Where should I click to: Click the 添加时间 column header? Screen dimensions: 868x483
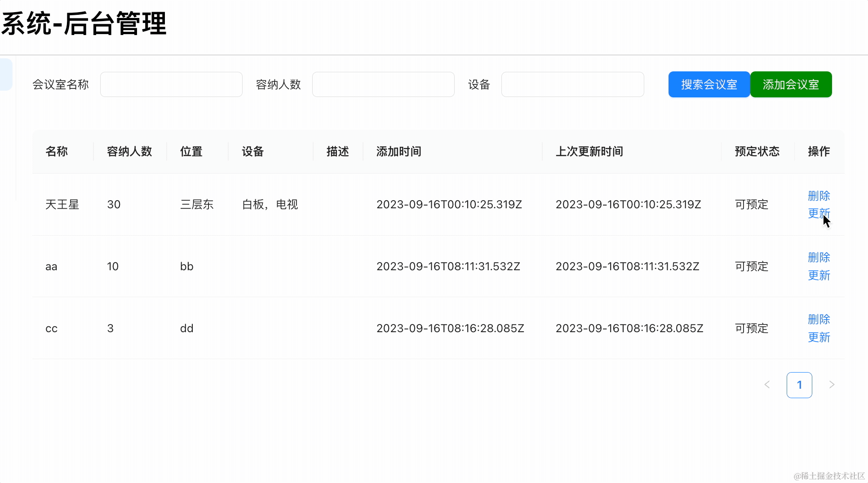(399, 152)
